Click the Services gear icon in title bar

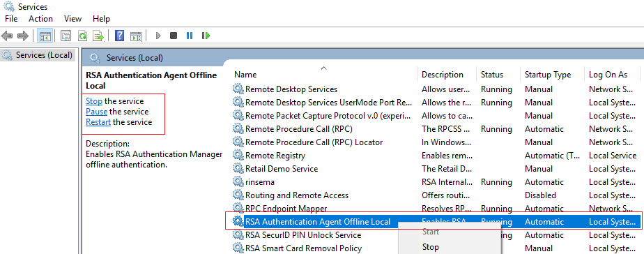[x=8, y=6]
